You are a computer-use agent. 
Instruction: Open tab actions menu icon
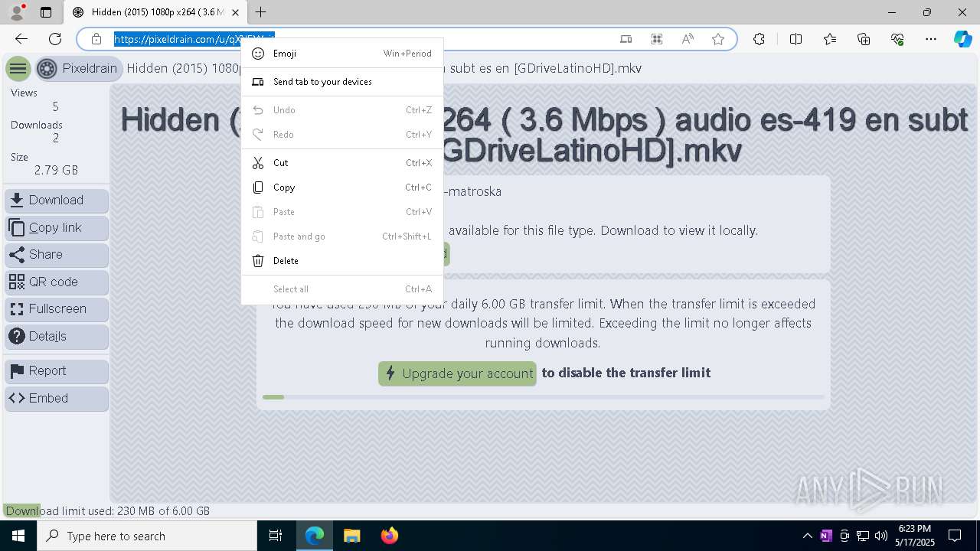46,12
